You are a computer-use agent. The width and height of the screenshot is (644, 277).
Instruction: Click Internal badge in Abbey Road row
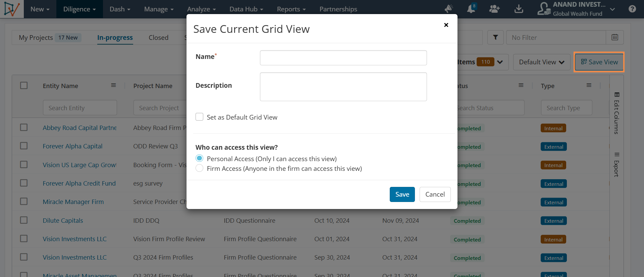point(553,128)
